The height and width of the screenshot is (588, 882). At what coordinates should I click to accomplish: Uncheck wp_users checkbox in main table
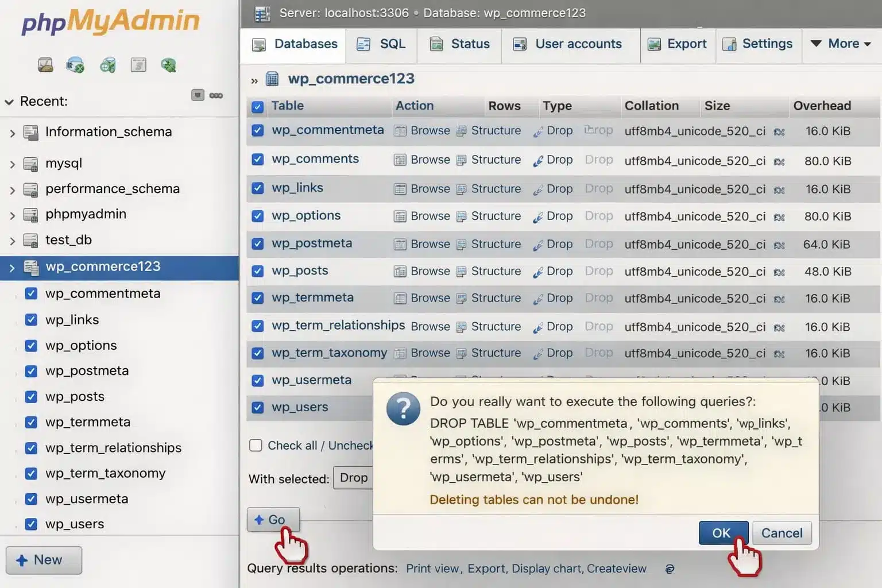point(258,408)
